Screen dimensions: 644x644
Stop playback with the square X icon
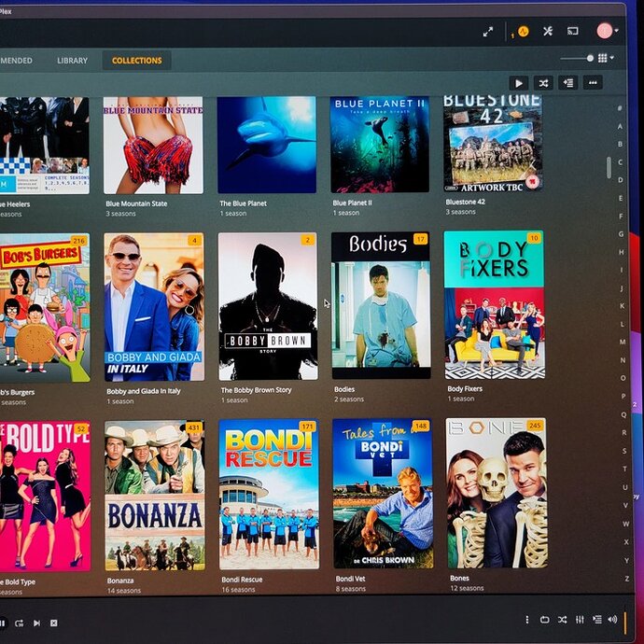pyautogui.click(x=54, y=623)
